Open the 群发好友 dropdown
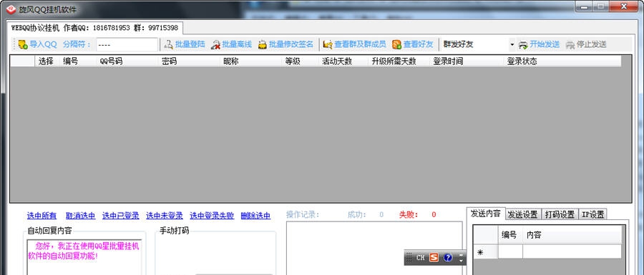The image size is (644, 275). click(x=512, y=45)
